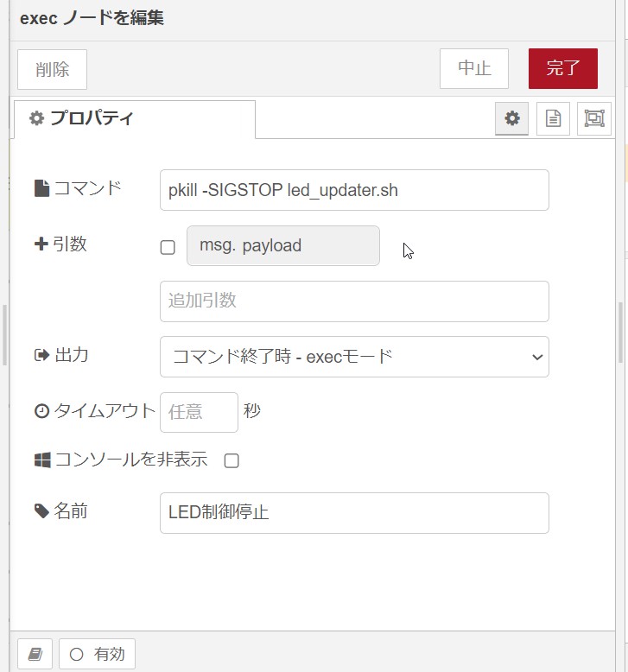Toggle the 有効 node enabled button
Image resolution: width=628 pixels, height=672 pixels.
(98, 654)
